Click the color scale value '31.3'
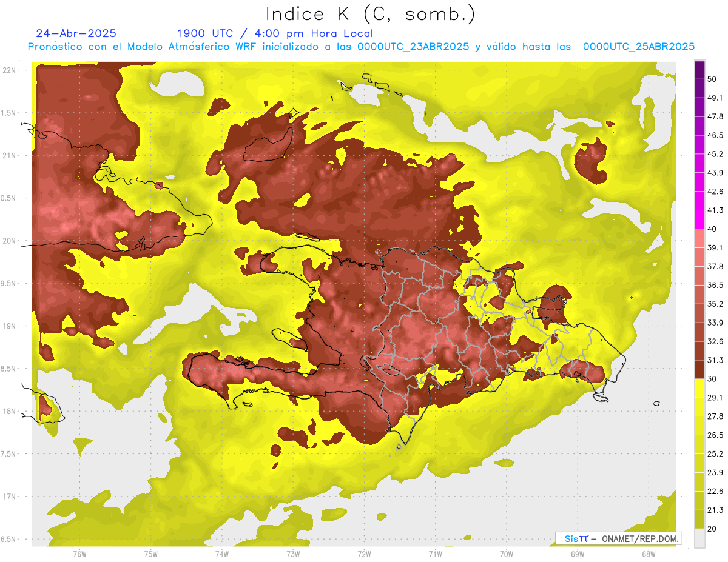This screenshot has height=562, width=728. pyautogui.click(x=715, y=360)
